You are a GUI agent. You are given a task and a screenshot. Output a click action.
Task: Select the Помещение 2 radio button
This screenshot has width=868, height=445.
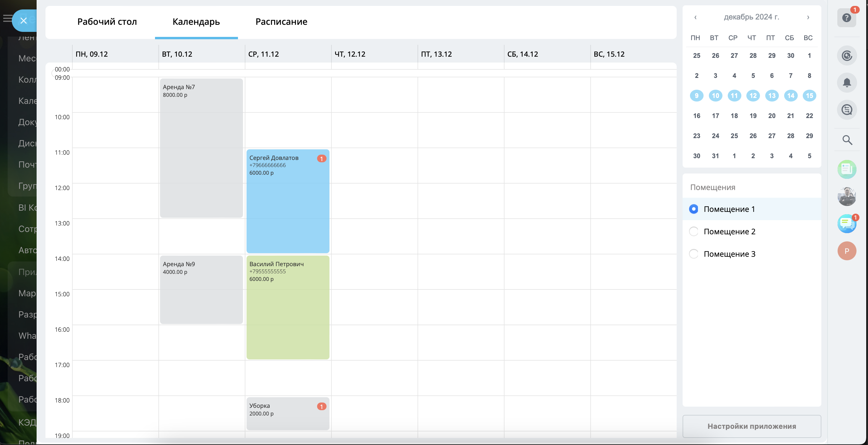[694, 231]
